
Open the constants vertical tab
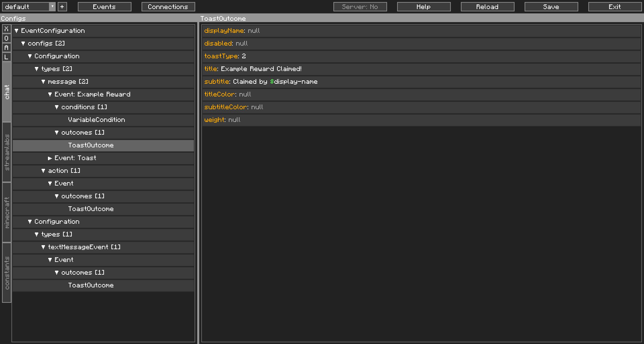click(7, 273)
